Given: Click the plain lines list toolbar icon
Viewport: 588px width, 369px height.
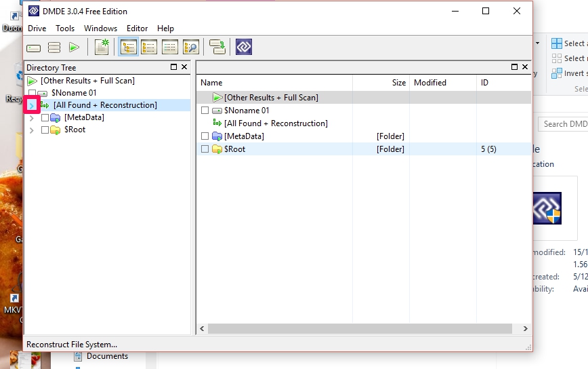Looking at the screenshot, I should pyautogui.click(x=169, y=47).
